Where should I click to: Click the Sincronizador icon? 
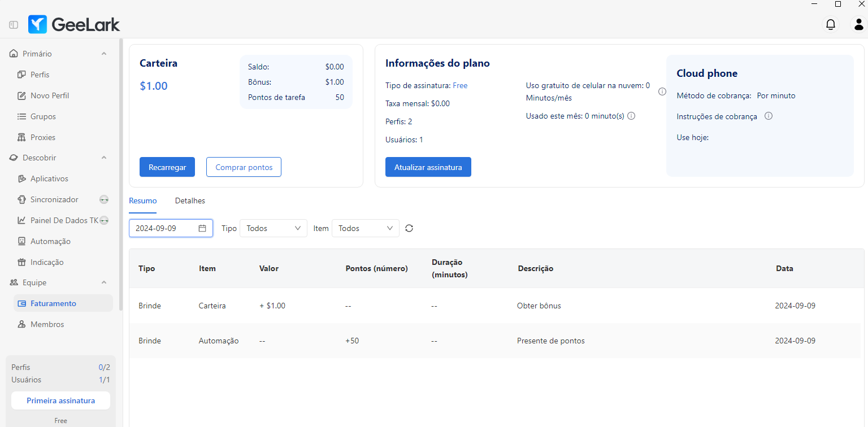click(21, 199)
